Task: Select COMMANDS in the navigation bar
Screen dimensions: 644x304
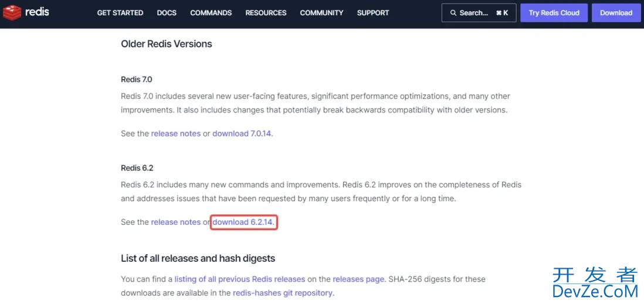Action: pos(211,13)
